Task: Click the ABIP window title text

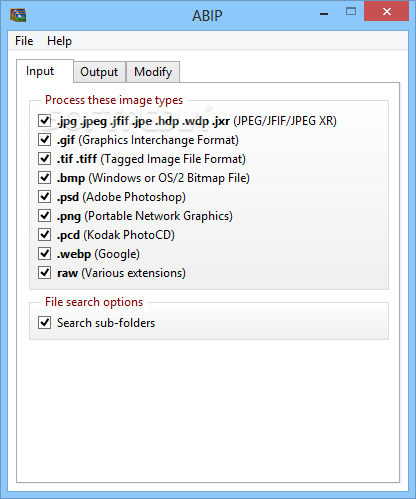Action: point(207,16)
